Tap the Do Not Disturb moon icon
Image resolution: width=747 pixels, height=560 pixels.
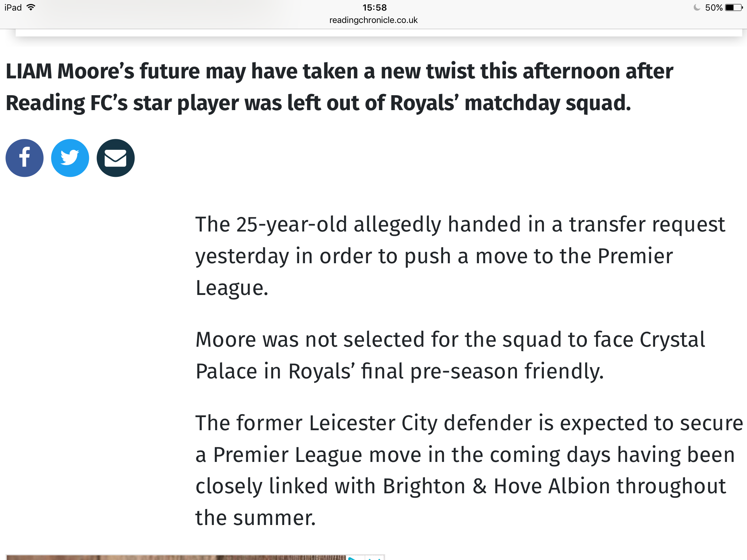point(697,7)
